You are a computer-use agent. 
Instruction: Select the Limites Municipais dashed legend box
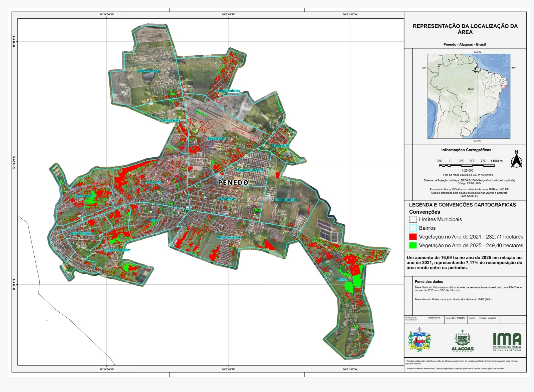413,219
